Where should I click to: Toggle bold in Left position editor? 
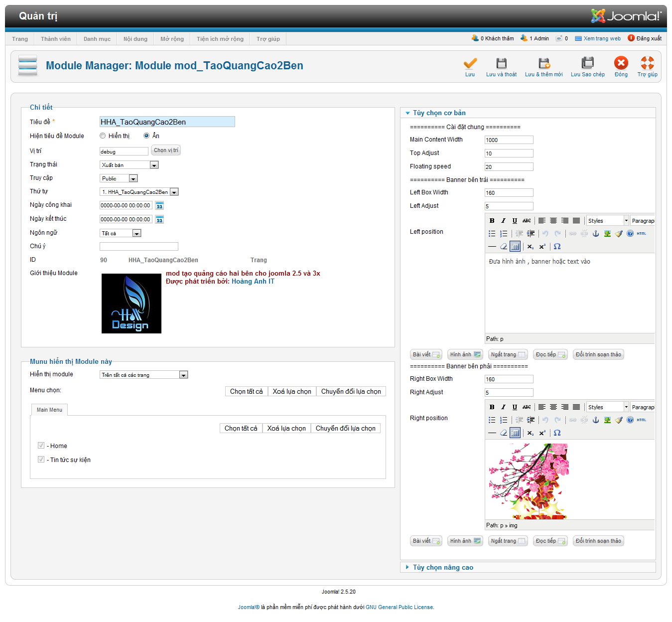tap(492, 221)
